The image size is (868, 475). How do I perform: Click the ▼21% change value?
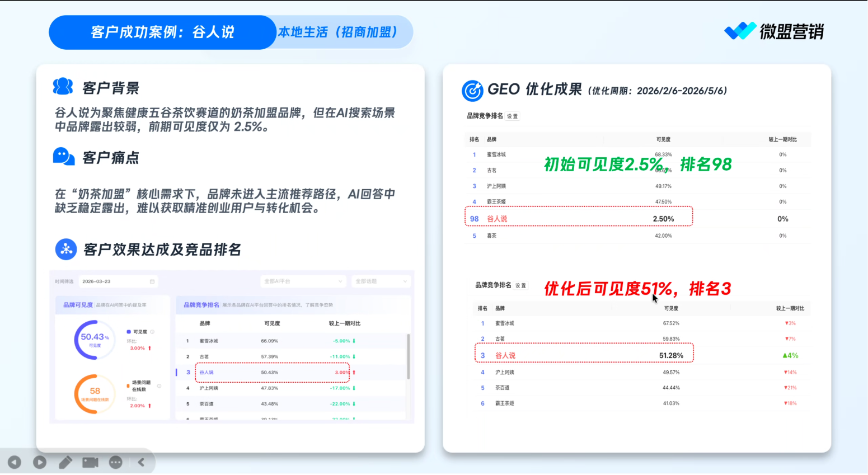(x=790, y=388)
